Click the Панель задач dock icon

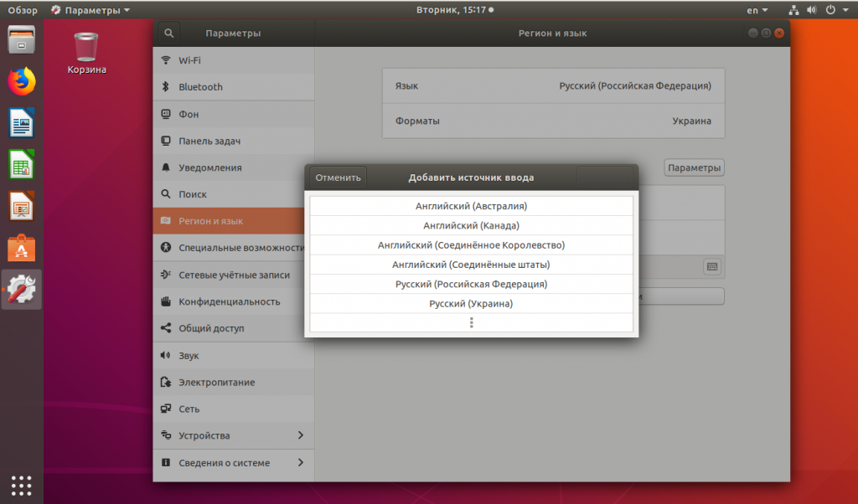click(166, 141)
